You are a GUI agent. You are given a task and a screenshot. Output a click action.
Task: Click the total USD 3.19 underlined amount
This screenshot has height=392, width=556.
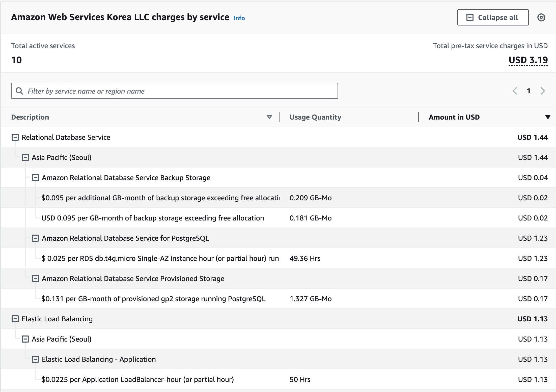pos(528,60)
